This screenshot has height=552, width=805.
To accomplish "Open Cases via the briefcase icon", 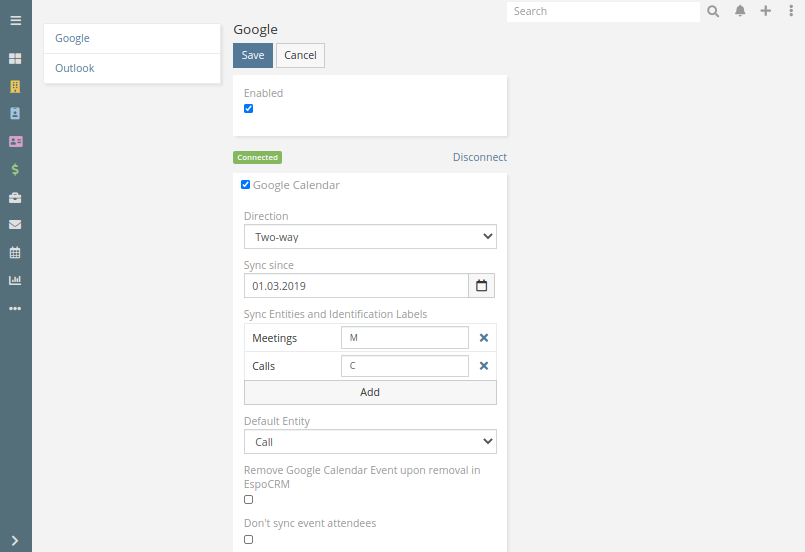I will coord(15,198).
